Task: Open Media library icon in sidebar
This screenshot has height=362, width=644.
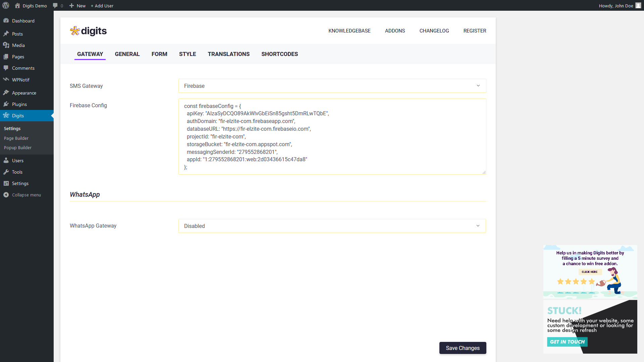Action: (x=6, y=45)
